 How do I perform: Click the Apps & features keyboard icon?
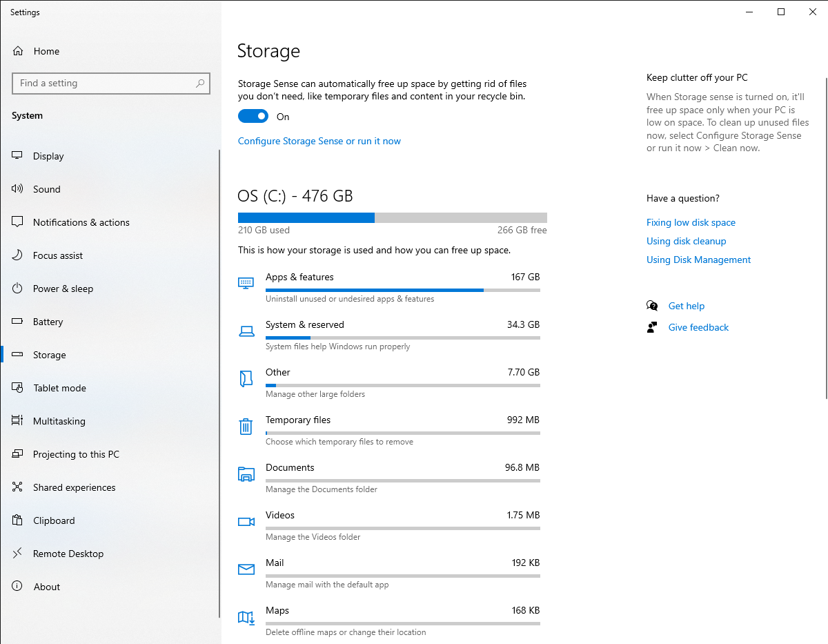(x=246, y=283)
